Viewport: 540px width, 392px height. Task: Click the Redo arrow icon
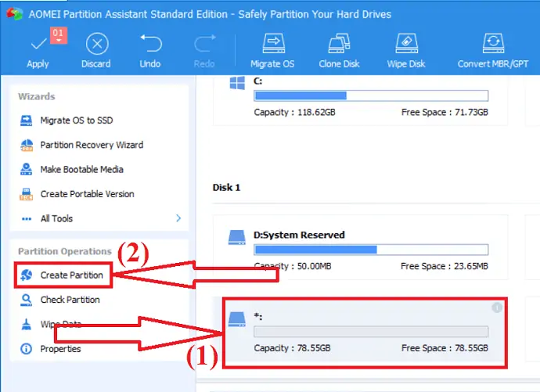click(x=205, y=43)
